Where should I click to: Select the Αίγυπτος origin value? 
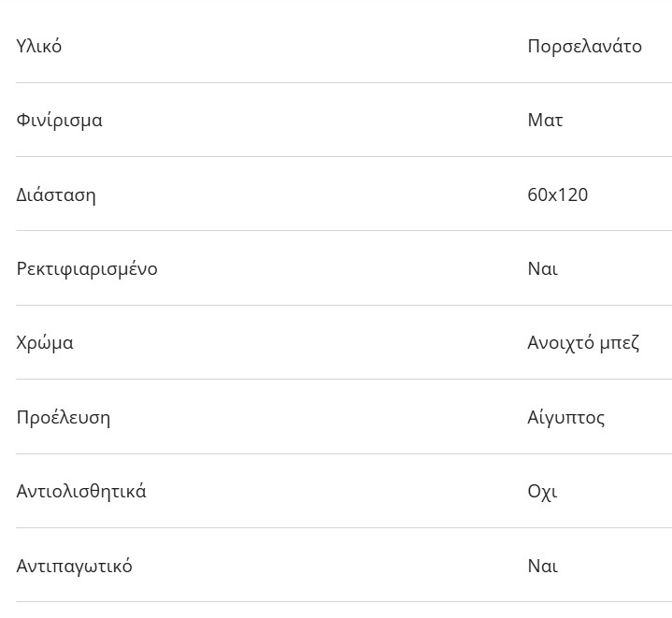565,417
